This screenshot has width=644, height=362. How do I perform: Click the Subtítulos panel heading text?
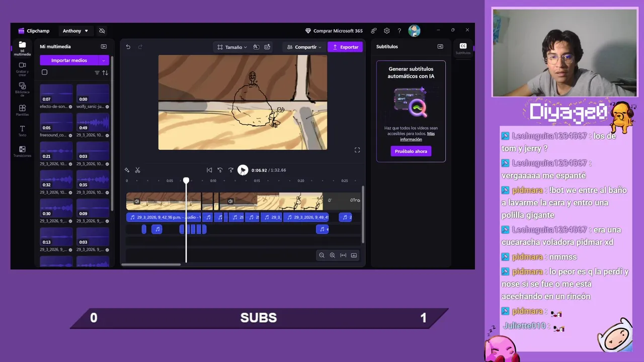click(387, 46)
